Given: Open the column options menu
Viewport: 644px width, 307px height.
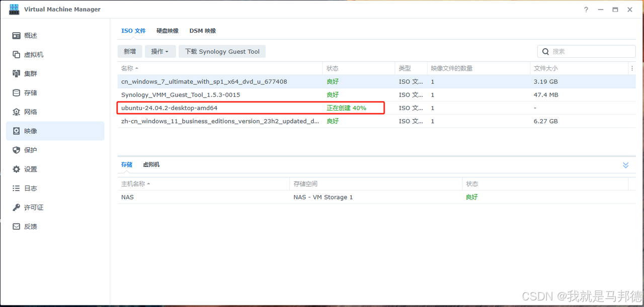Looking at the screenshot, I should pos(632,68).
